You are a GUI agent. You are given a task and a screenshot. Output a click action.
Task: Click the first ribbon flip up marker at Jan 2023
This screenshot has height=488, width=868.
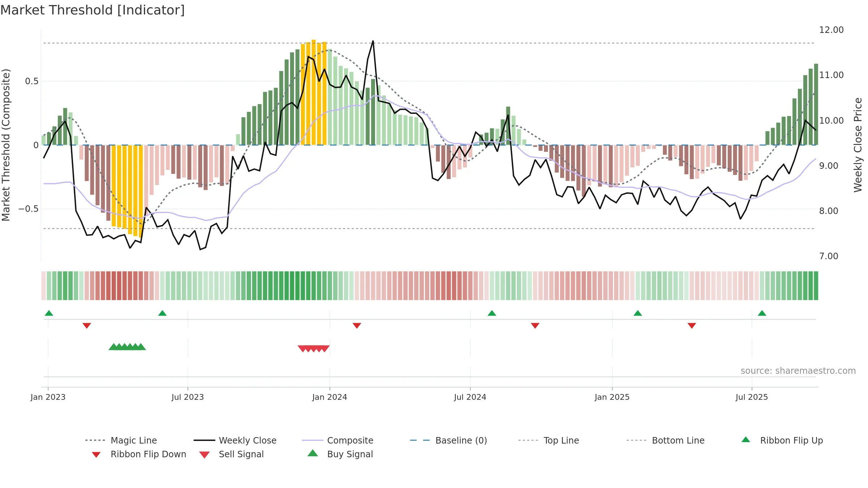pyautogui.click(x=49, y=313)
